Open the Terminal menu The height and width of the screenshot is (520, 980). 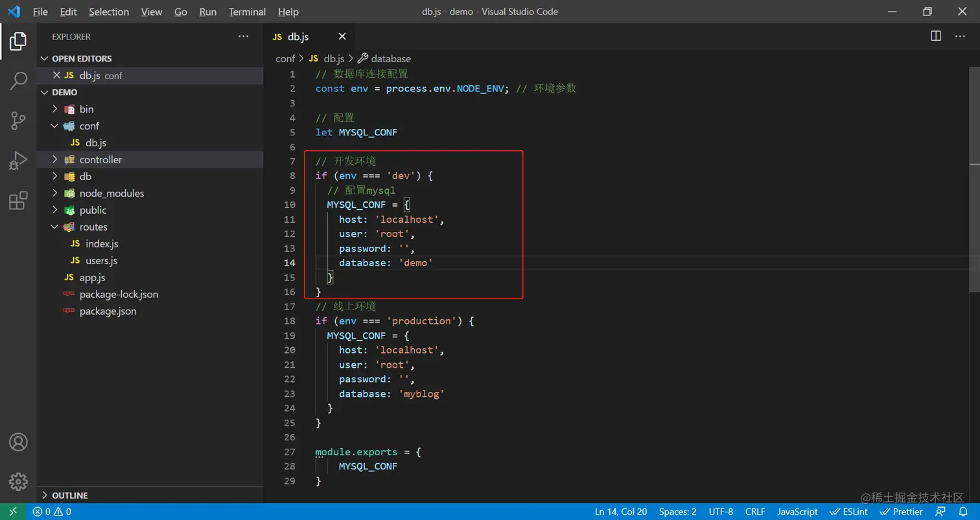[248, 12]
